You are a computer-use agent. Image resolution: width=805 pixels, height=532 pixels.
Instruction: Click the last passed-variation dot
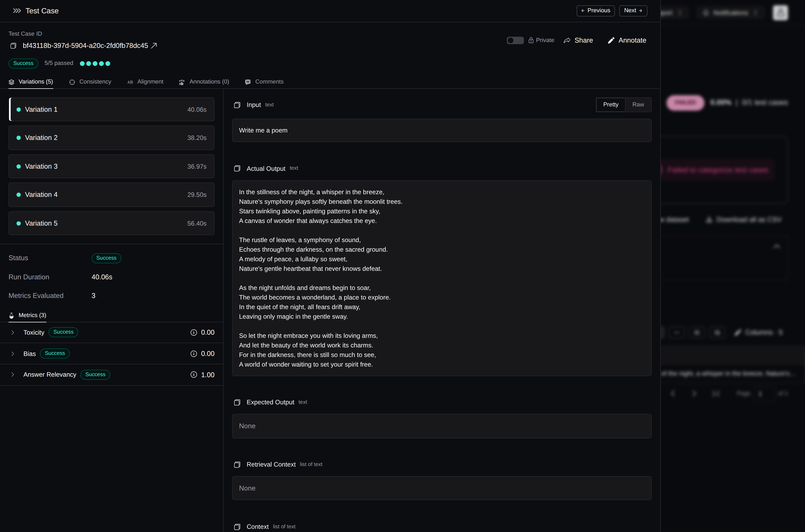tap(108, 64)
